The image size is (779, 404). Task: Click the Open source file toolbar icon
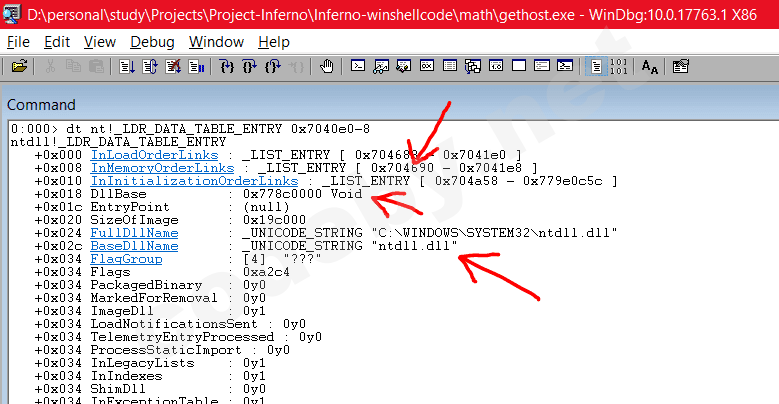[19, 66]
